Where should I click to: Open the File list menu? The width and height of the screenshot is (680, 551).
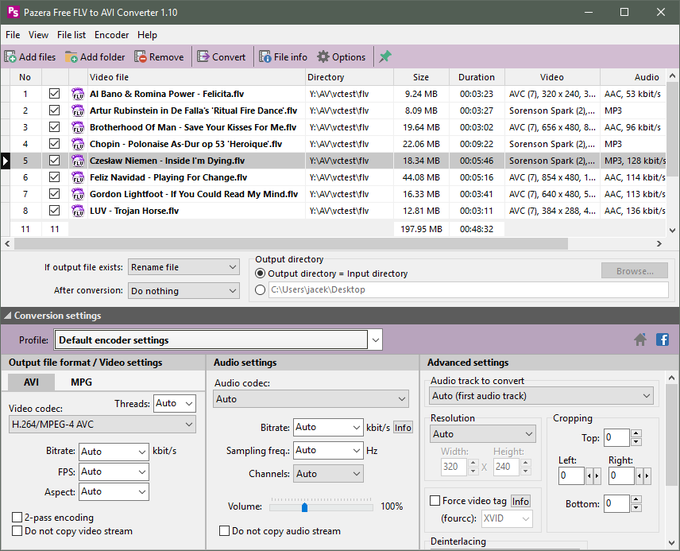[72, 35]
